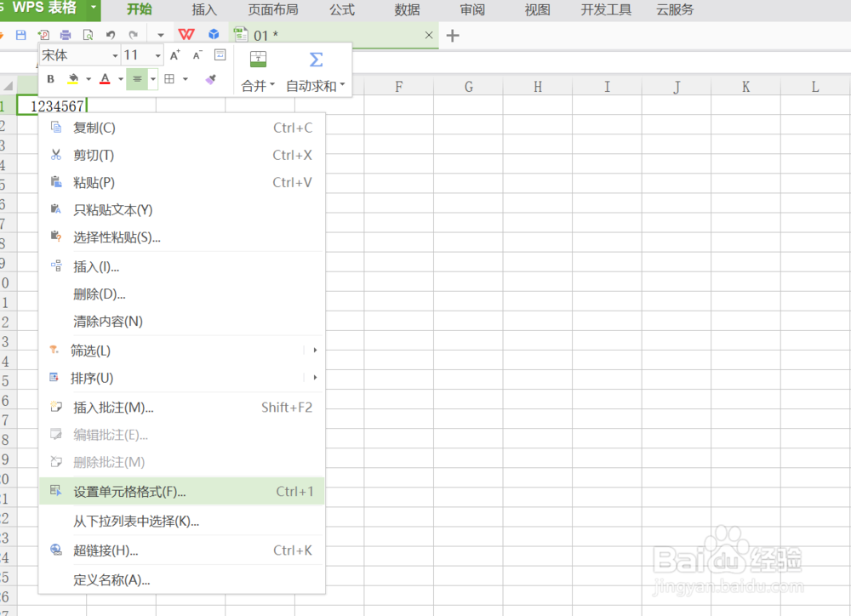Choose 超链接(H)... menu entry
851x616 pixels.
[x=182, y=550]
